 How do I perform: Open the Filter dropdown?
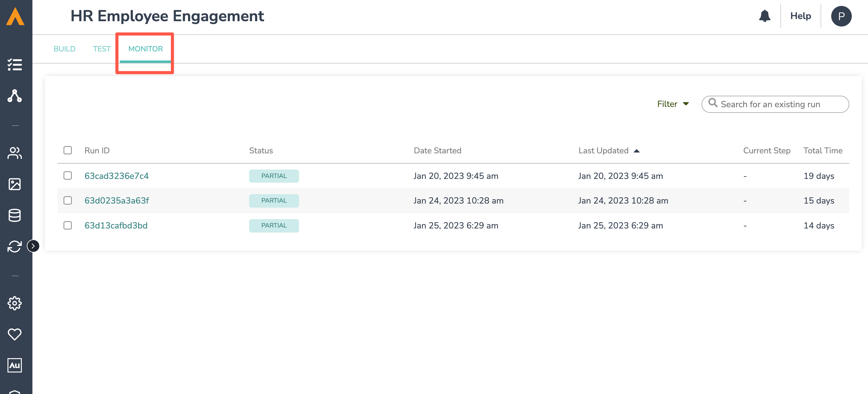point(673,104)
